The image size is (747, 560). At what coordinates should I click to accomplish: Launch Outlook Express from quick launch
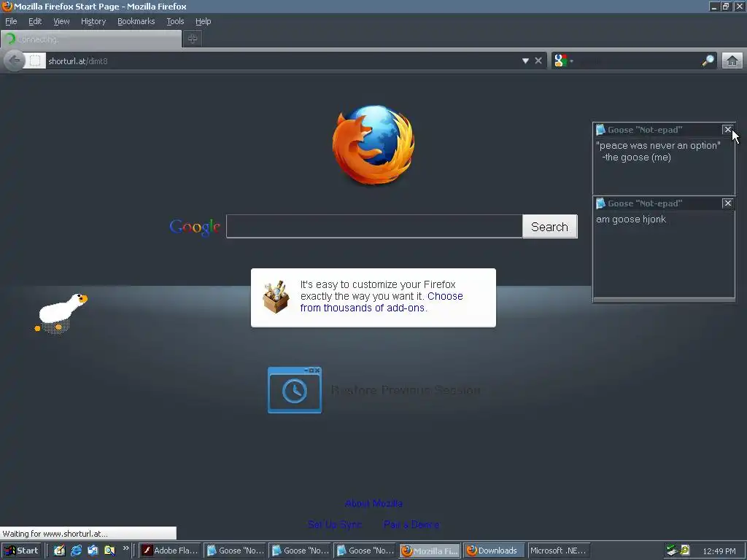tap(93, 551)
